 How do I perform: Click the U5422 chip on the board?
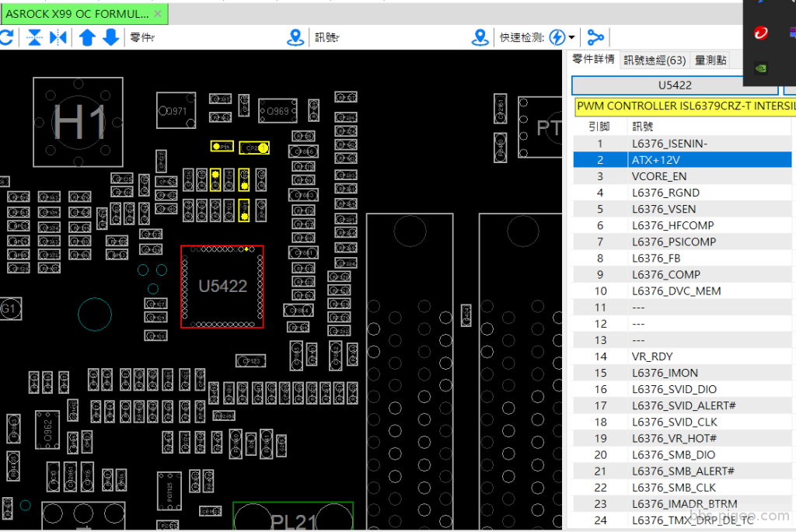(x=222, y=287)
